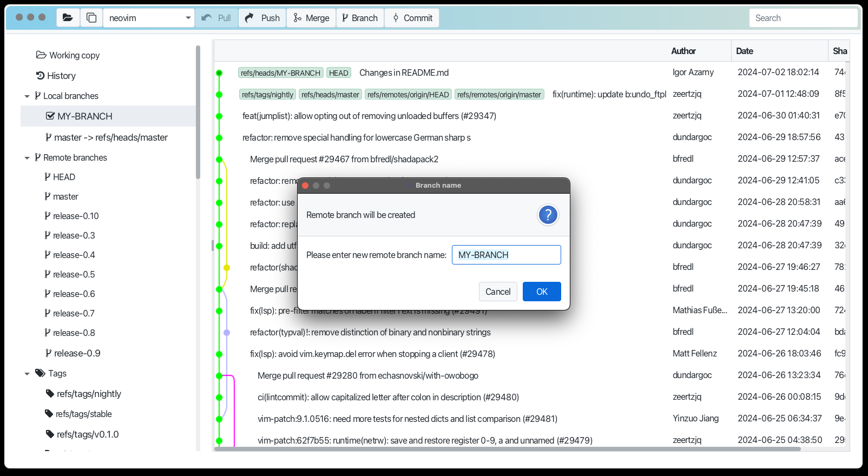The height and width of the screenshot is (476, 868).
Task: Open the neovim repository dropdown
Action: pyautogui.click(x=149, y=18)
